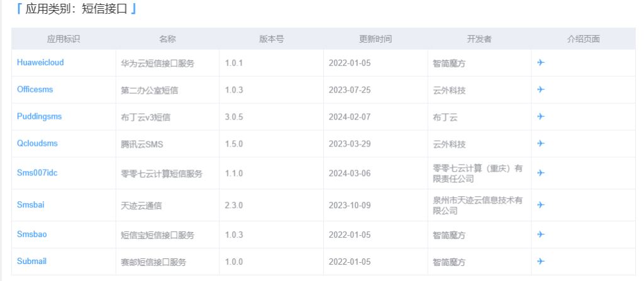Open intro page plane icon for Officesms
Screen dimensions: 644x281
(541, 89)
